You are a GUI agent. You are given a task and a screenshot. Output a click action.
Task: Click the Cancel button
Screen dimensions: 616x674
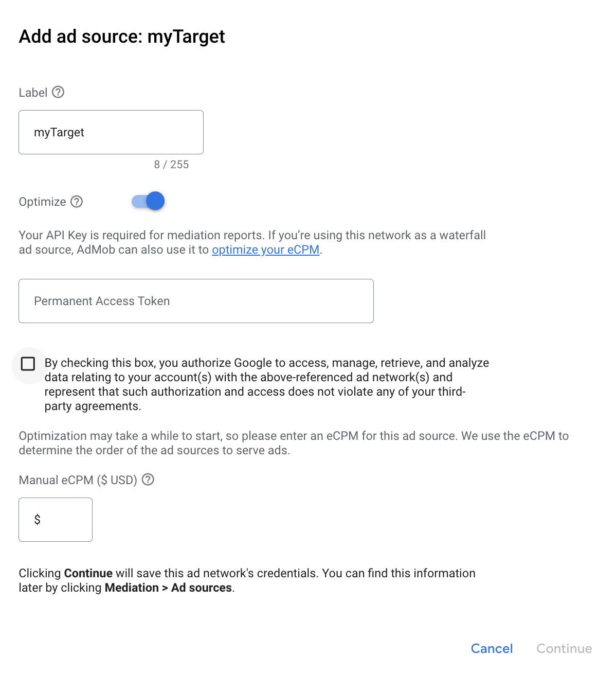click(492, 648)
